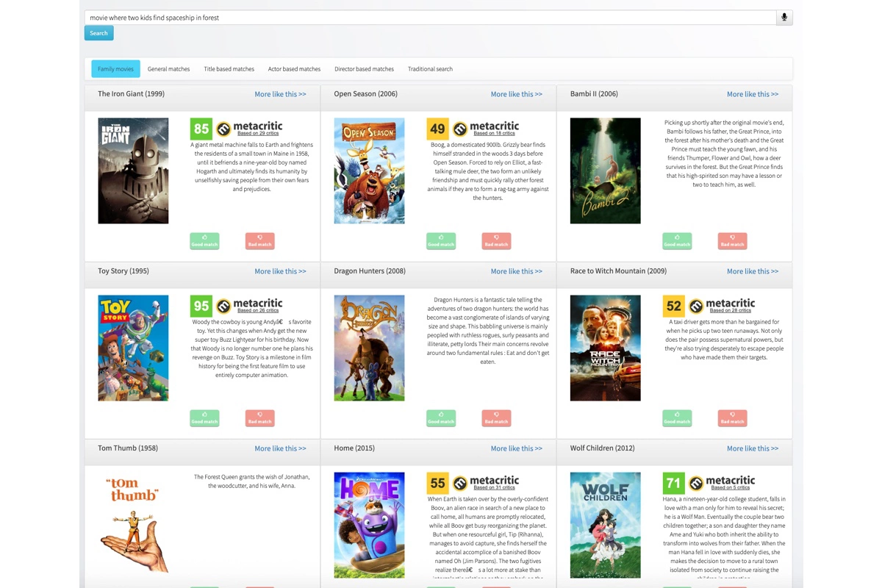Image resolution: width=882 pixels, height=588 pixels.
Task: Click the title text Toy Story (1995)
Action: (x=123, y=271)
